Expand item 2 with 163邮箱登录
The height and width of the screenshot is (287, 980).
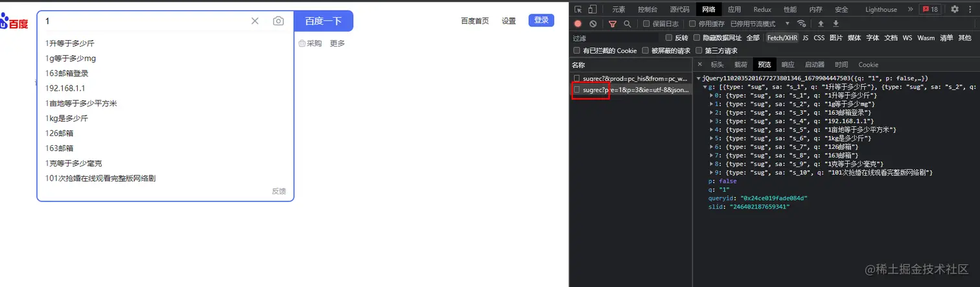[x=712, y=113]
